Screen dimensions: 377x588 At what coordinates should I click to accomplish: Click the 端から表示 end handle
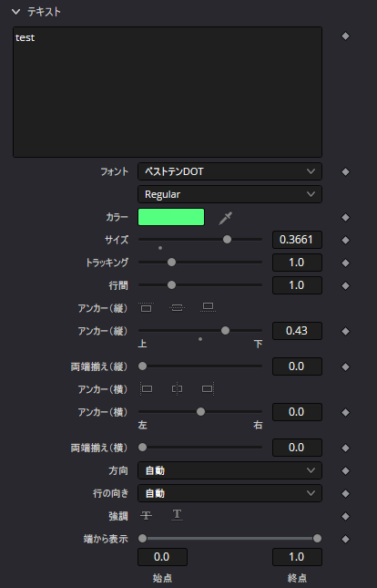pyautogui.click(x=318, y=539)
